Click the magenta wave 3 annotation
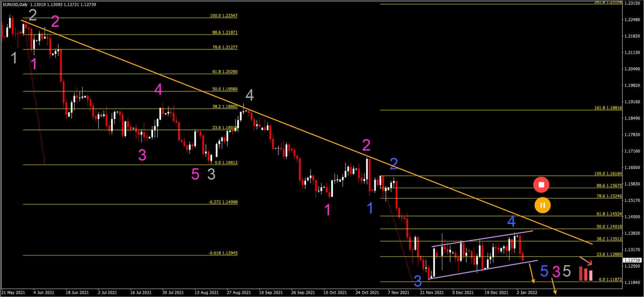The width and height of the screenshot is (644, 297). [141, 154]
